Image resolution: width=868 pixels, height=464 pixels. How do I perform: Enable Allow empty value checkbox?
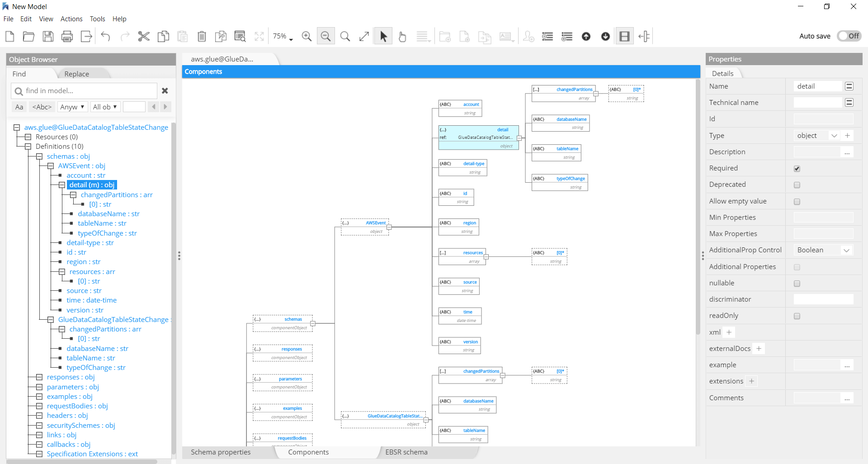(797, 202)
